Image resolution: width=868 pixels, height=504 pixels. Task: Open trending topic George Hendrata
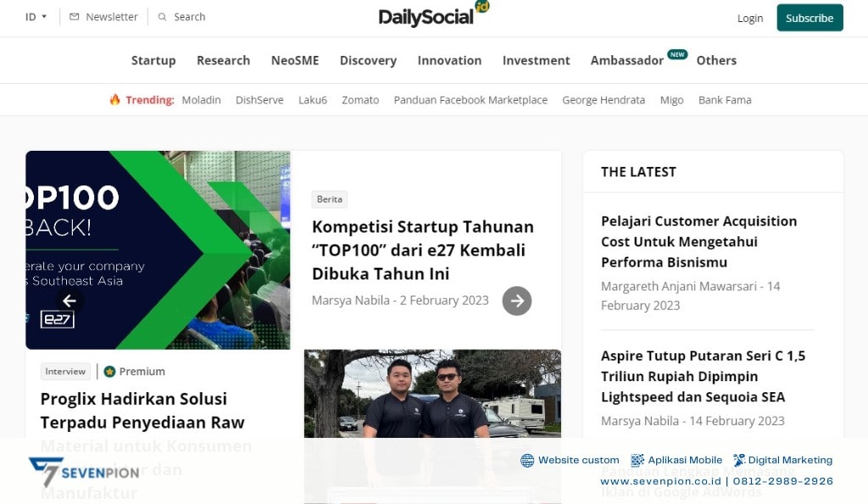pyautogui.click(x=604, y=100)
